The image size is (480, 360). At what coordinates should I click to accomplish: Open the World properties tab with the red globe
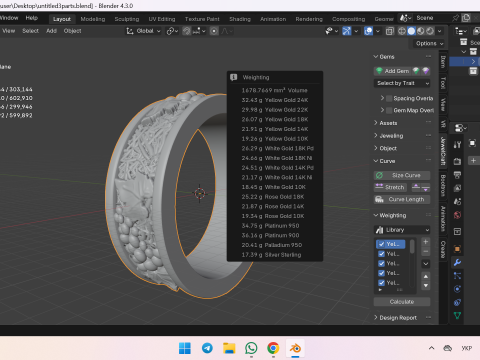[457, 215]
